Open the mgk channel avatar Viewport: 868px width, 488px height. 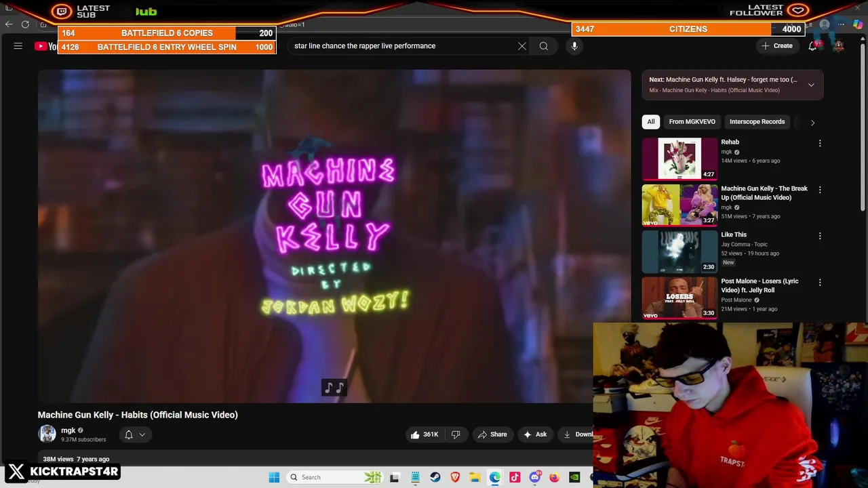pos(47,434)
